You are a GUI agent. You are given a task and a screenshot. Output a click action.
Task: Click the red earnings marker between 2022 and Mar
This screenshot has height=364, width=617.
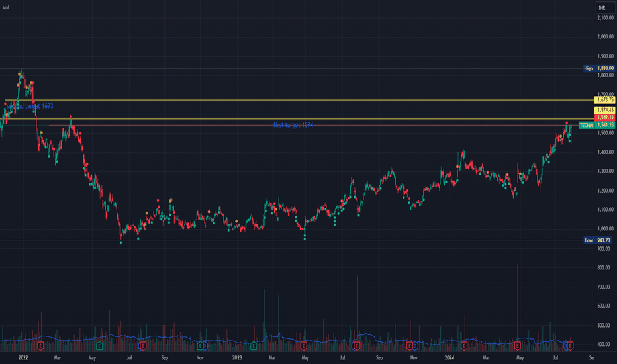click(40, 346)
